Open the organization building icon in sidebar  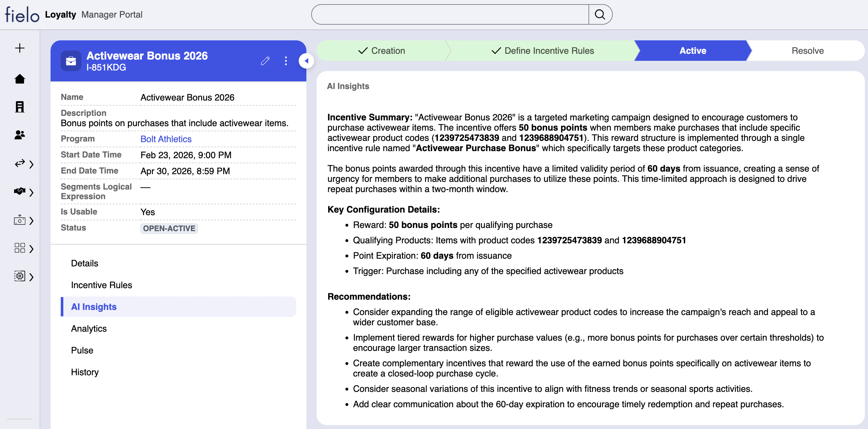(x=20, y=107)
